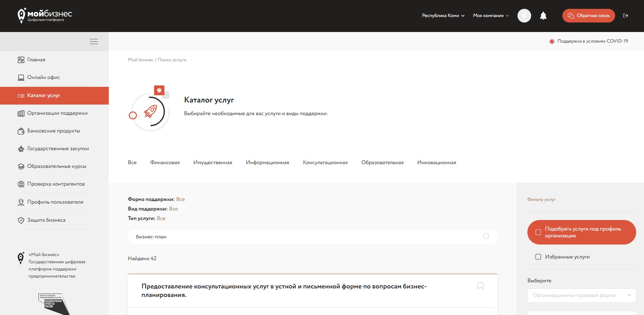
Task: Open the Республика Коми region dropdown
Action: pyautogui.click(x=443, y=16)
